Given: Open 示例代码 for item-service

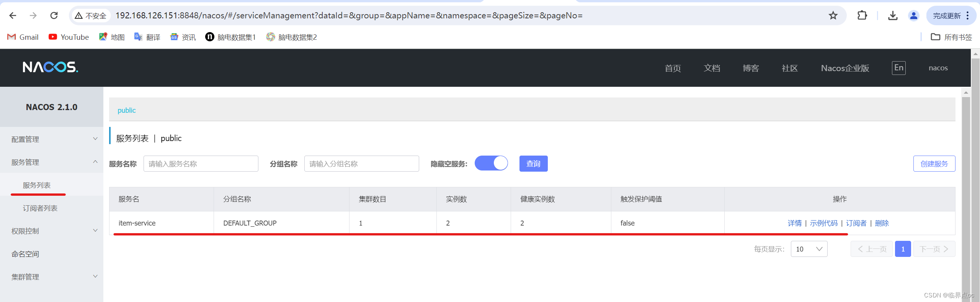Looking at the screenshot, I should (823, 223).
